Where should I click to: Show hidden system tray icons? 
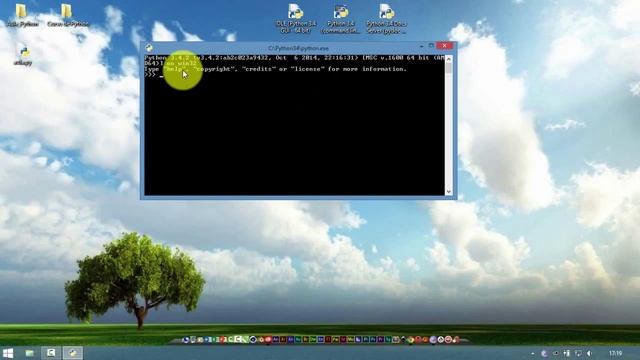coord(533,353)
